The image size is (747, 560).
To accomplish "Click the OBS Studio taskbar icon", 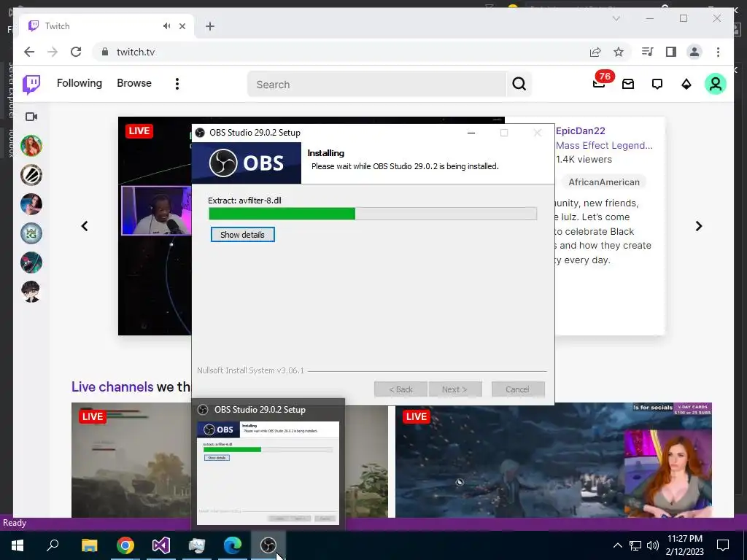I will pos(268,545).
